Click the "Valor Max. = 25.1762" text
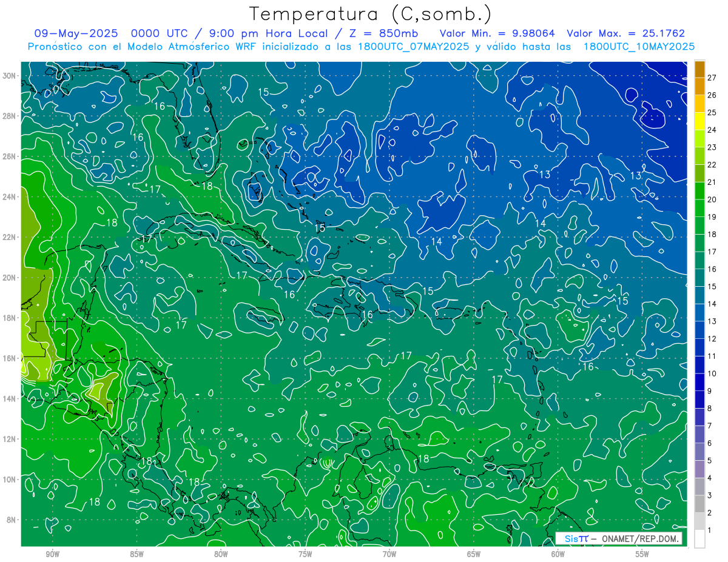728x562 pixels. point(626,33)
